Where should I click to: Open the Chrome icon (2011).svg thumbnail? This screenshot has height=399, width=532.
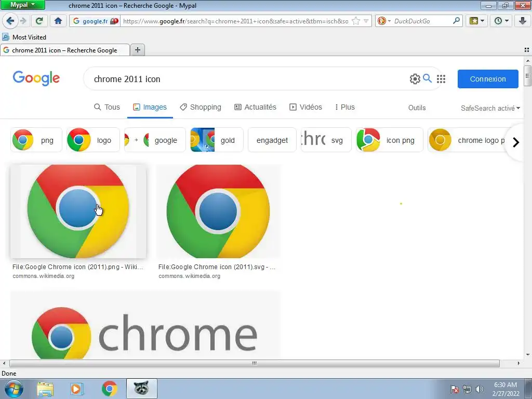click(218, 211)
